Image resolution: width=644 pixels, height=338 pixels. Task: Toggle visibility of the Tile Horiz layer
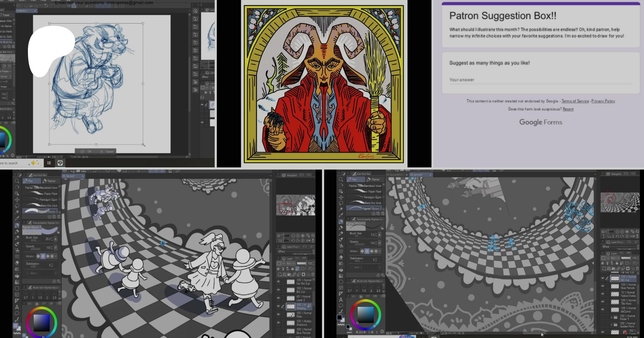(603, 302)
